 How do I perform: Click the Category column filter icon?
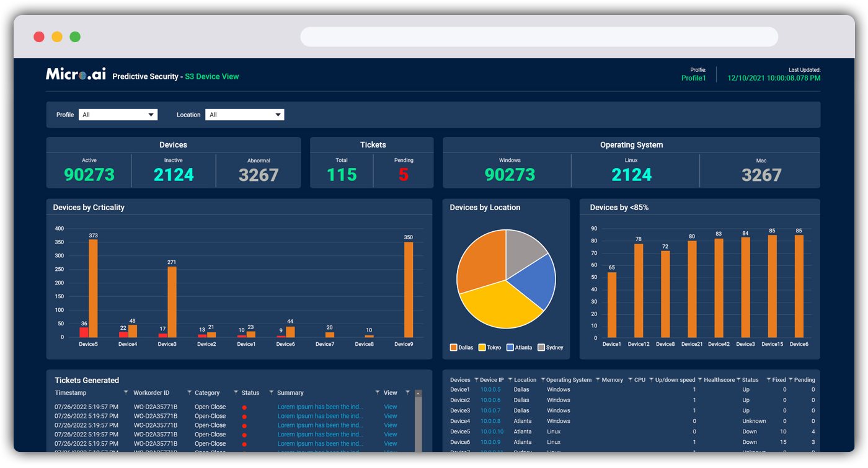coord(236,392)
